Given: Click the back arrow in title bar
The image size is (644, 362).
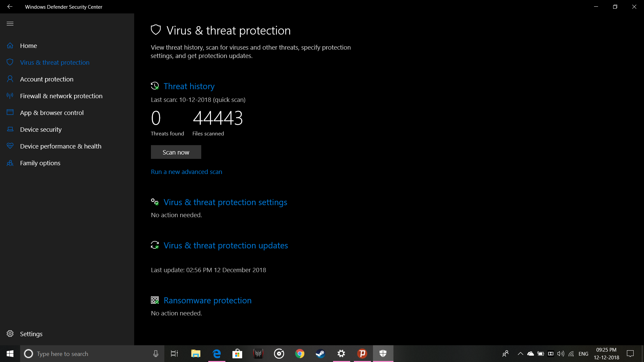Looking at the screenshot, I should (x=10, y=7).
